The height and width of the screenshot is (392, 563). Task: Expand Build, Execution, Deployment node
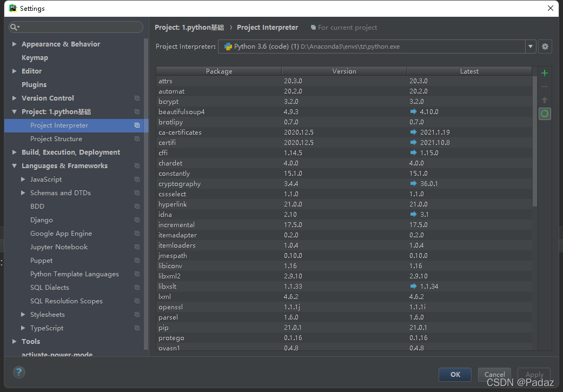click(x=15, y=152)
